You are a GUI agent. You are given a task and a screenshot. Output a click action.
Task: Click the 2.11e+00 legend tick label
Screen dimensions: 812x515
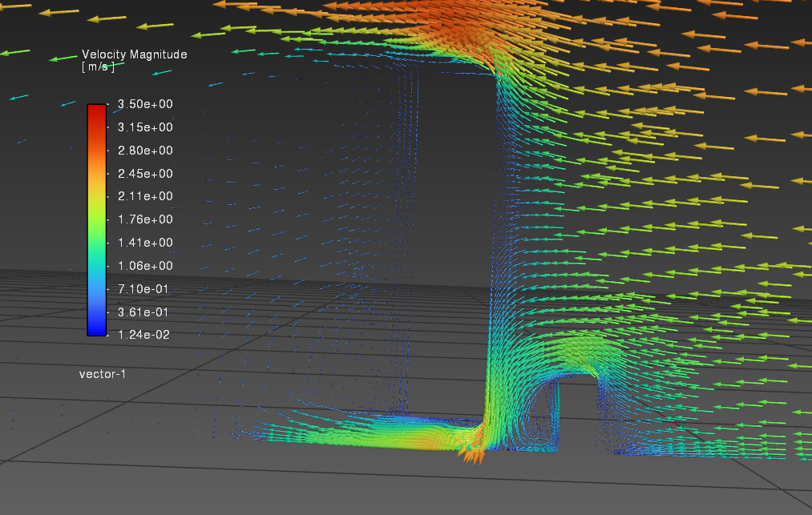click(145, 196)
